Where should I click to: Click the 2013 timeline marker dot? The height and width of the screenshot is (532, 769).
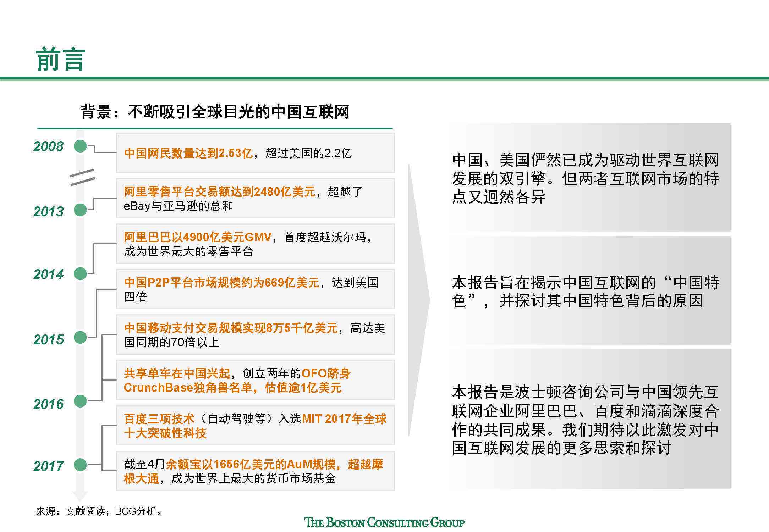click(80, 210)
